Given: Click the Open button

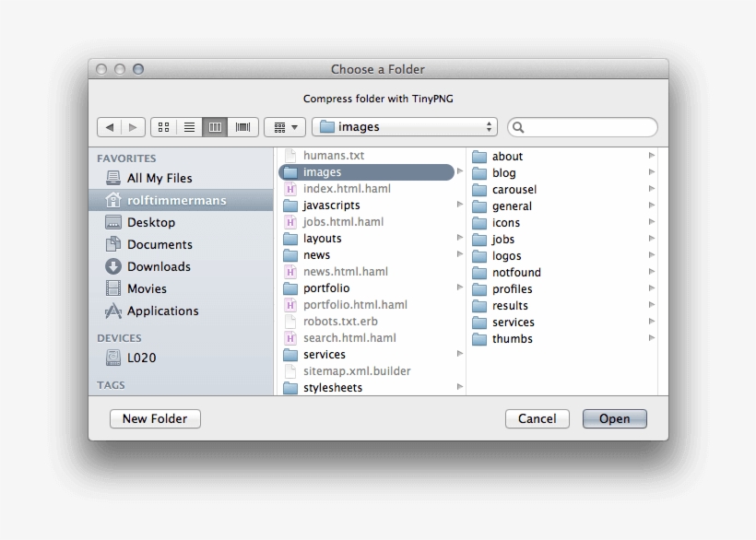Looking at the screenshot, I should pyautogui.click(x=615, y=418).
